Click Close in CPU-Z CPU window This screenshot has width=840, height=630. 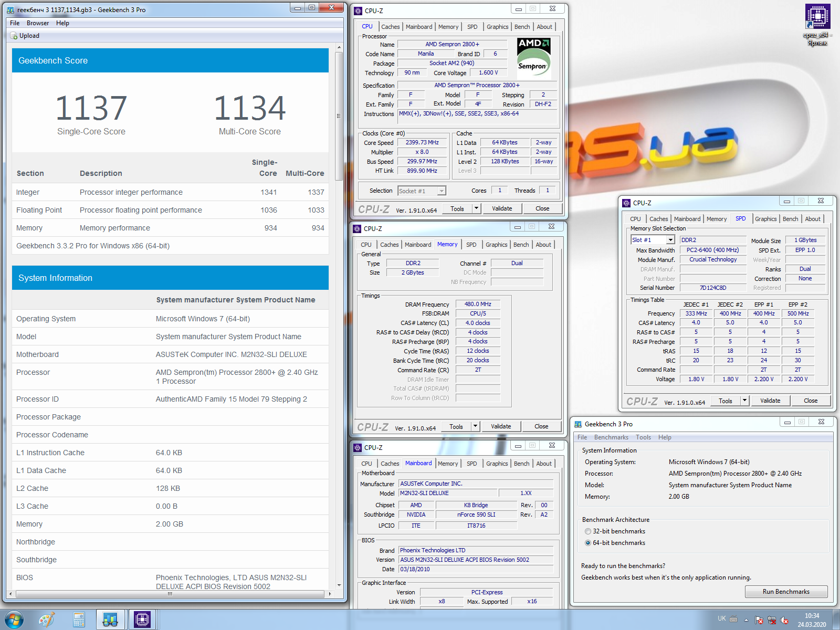pyautogui.click(x=542, y=208)
